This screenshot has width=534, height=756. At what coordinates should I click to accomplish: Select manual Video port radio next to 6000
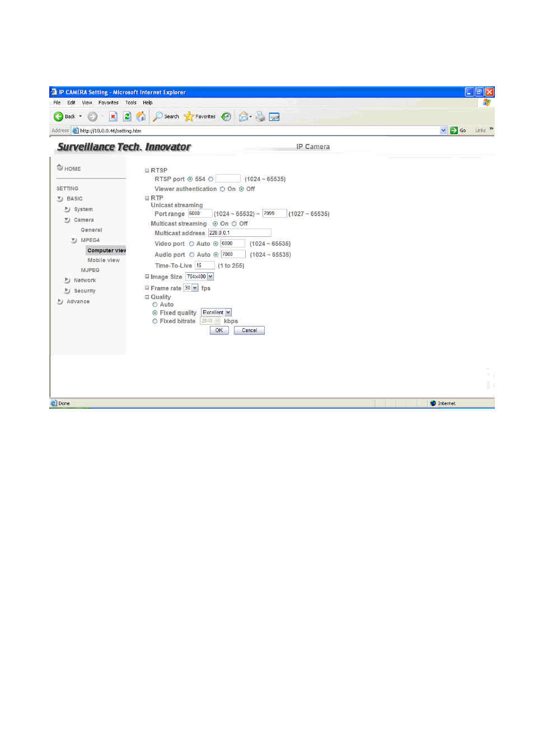[216, 244]
